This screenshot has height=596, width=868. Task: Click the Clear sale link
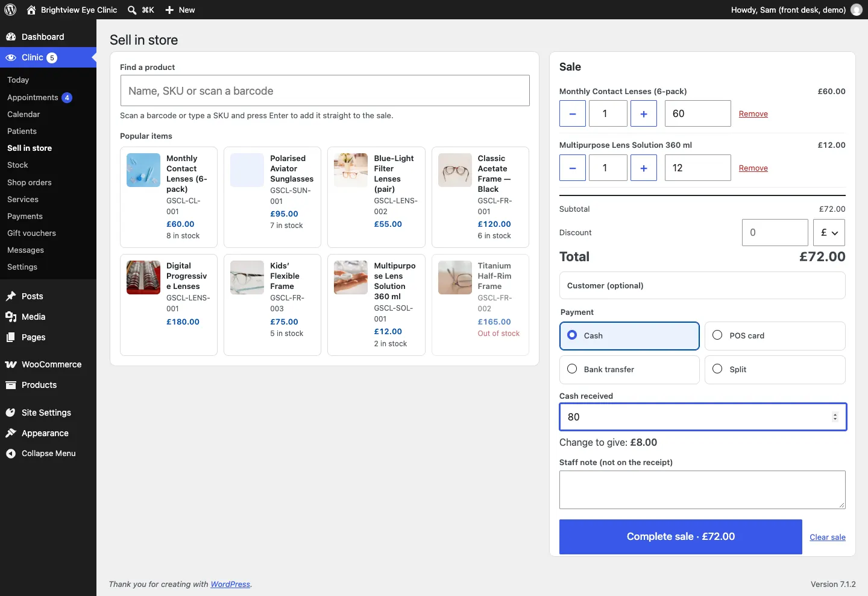tap(827, 537)
